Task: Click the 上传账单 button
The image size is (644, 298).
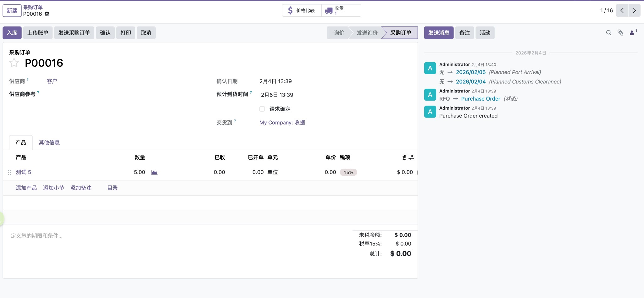Action: point(38,33)
